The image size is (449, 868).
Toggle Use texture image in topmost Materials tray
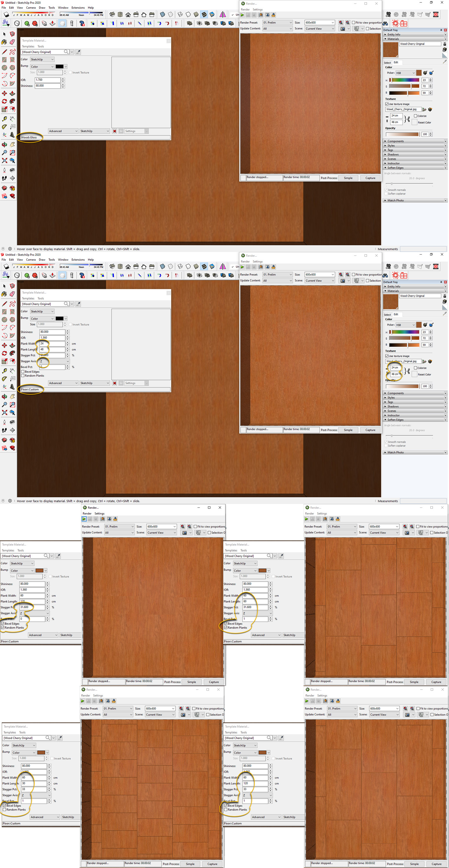(387, 104)
